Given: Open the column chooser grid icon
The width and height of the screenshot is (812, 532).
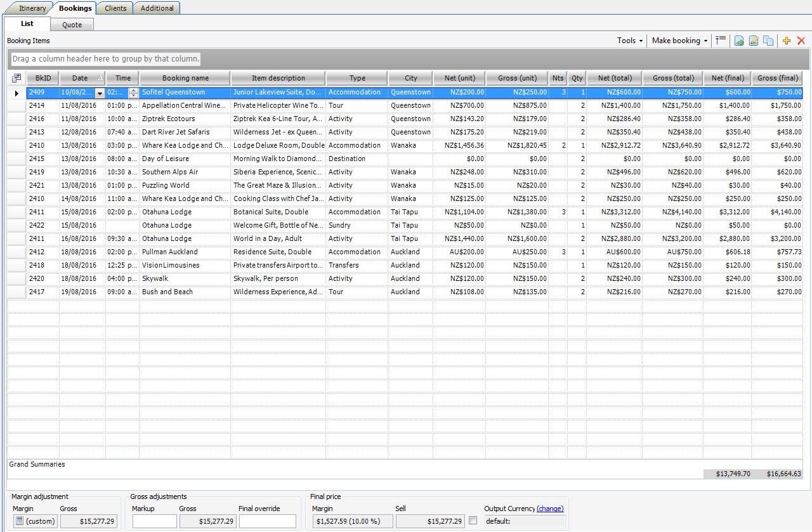Looking at the screenshot, I should 16,78.
